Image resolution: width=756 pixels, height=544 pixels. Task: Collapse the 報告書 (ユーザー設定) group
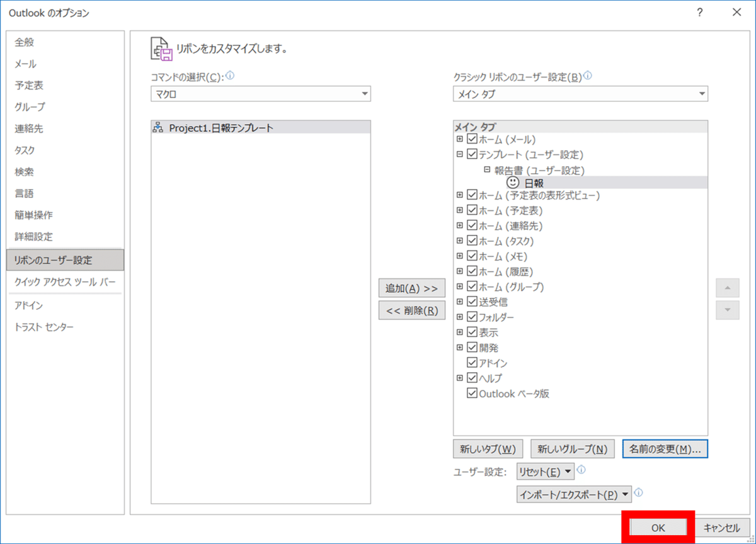[487, 170]
